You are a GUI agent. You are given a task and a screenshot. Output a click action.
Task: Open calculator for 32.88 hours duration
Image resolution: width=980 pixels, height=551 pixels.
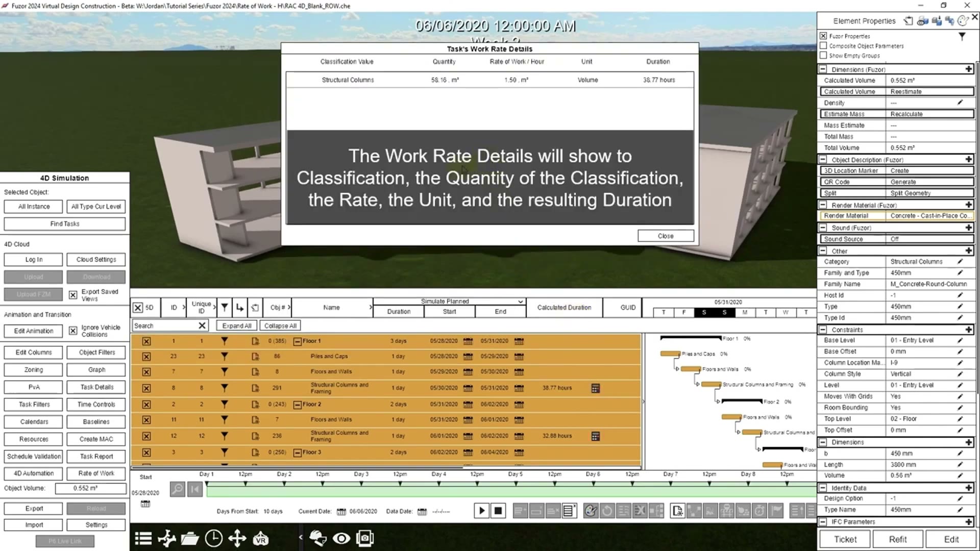pyautogui.click(x=595, y=436)
